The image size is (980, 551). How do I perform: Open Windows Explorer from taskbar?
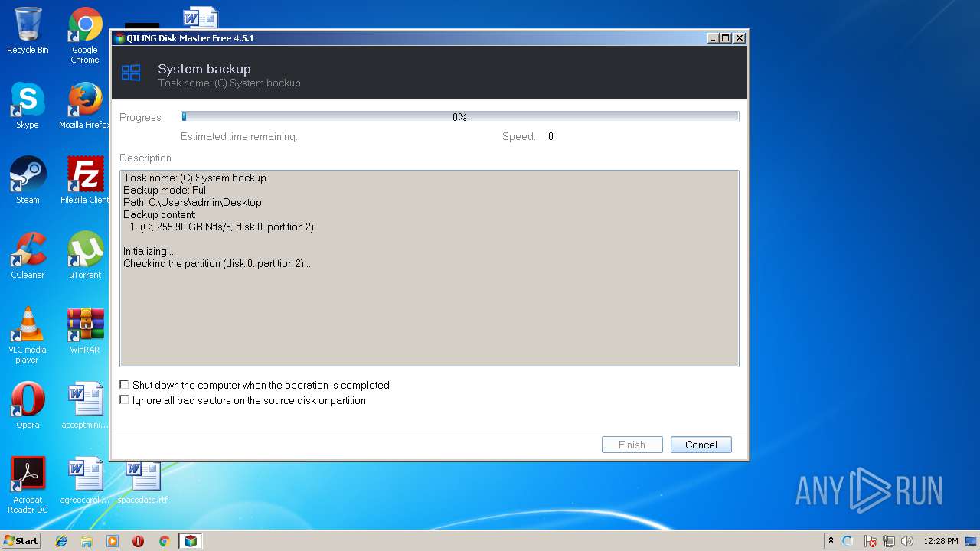pyautogui.click(x=87, y=541)
